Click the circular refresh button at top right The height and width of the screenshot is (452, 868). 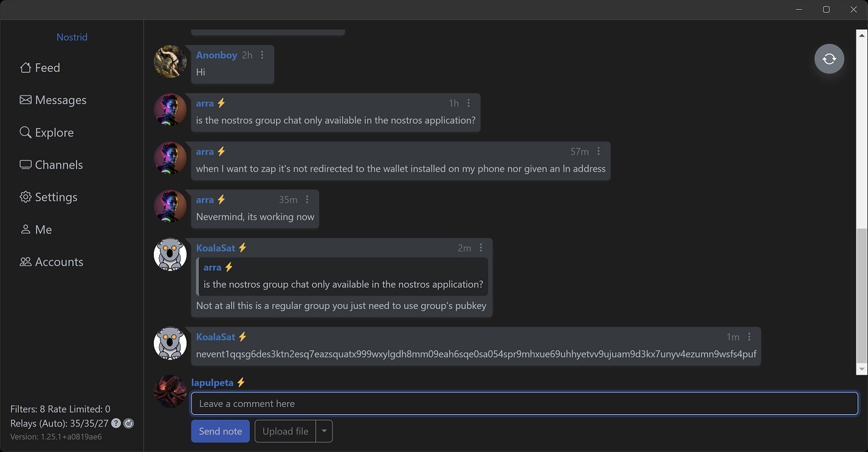tap(829, 59)
